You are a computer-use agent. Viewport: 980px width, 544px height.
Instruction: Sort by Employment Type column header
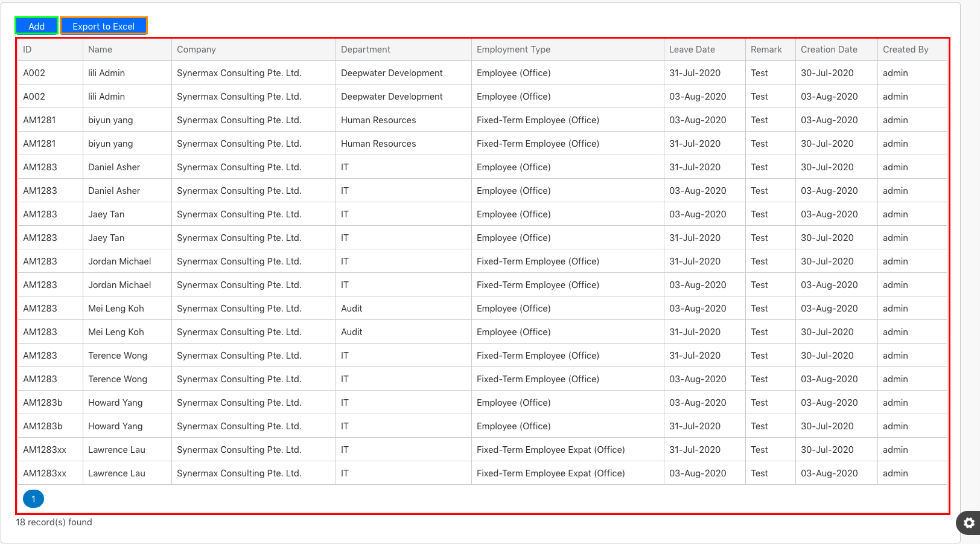(568, 50)
